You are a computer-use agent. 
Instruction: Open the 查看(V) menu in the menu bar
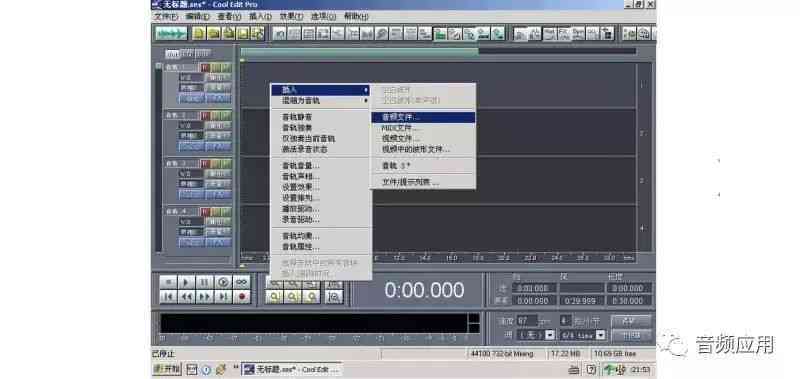[x=229, y=16]
